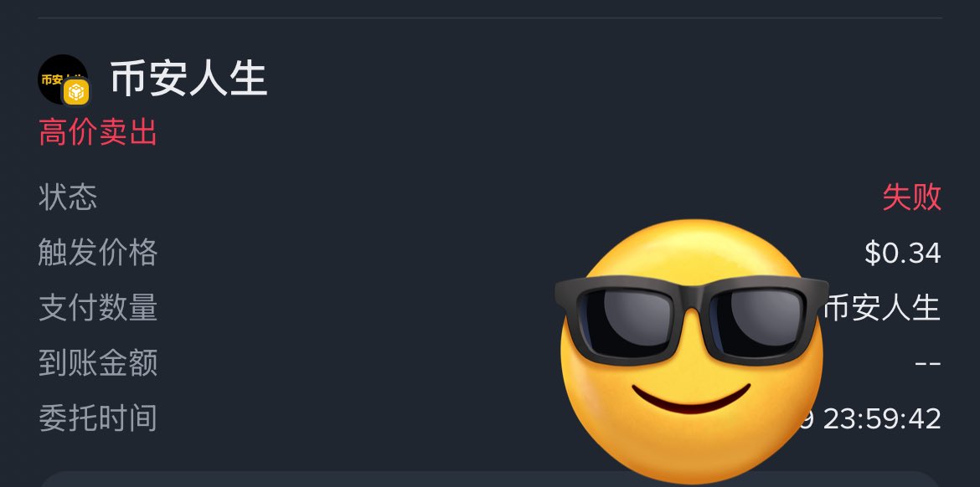Screen dimensions: 980x487
Task: Tap the divider line above the order
Action: 490,18
